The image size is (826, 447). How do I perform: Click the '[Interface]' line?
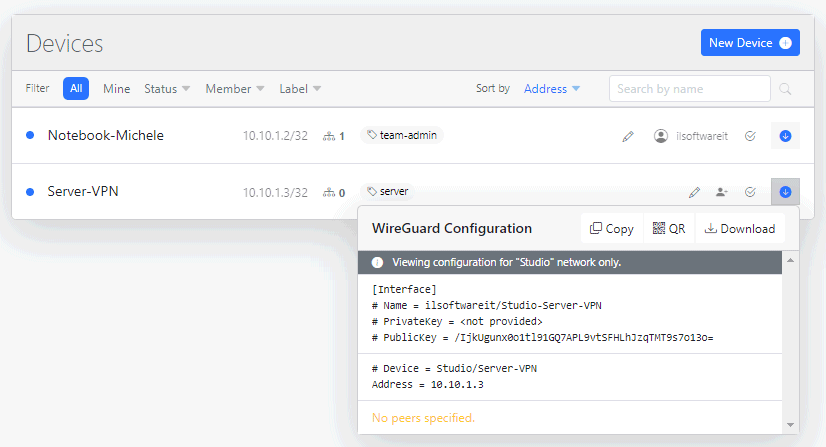(x=404, y=290)
